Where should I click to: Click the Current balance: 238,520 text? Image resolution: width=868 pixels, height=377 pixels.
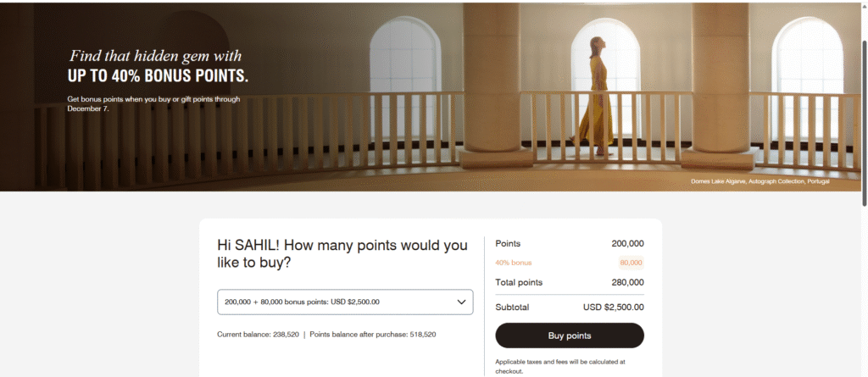click(x=257, y=335)
